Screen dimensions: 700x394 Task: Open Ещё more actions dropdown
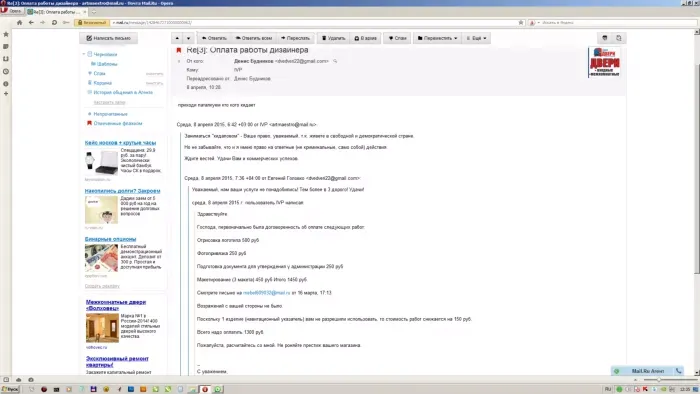476,38
